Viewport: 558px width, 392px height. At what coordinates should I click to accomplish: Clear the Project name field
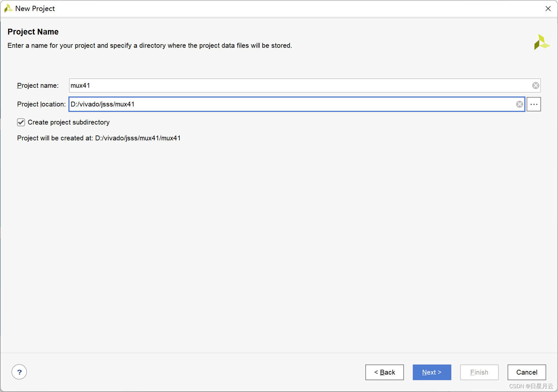[535, 85]
